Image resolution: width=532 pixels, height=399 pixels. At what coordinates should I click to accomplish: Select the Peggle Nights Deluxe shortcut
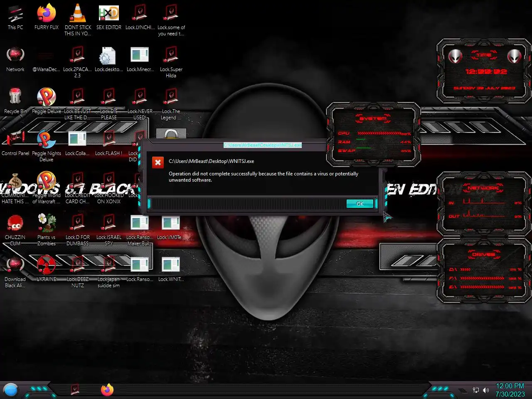pyautogui.click(x=47, y=146)
